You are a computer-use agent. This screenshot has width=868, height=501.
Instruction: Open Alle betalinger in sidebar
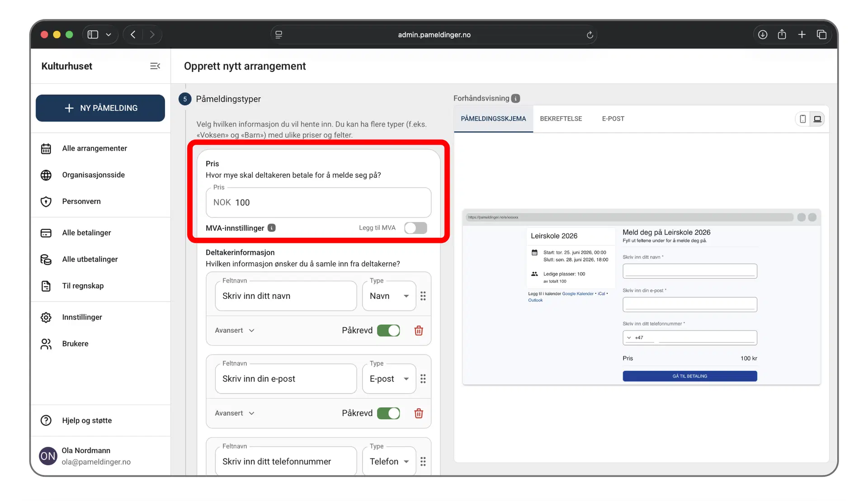pyautogui.click(x=86, y=233)
